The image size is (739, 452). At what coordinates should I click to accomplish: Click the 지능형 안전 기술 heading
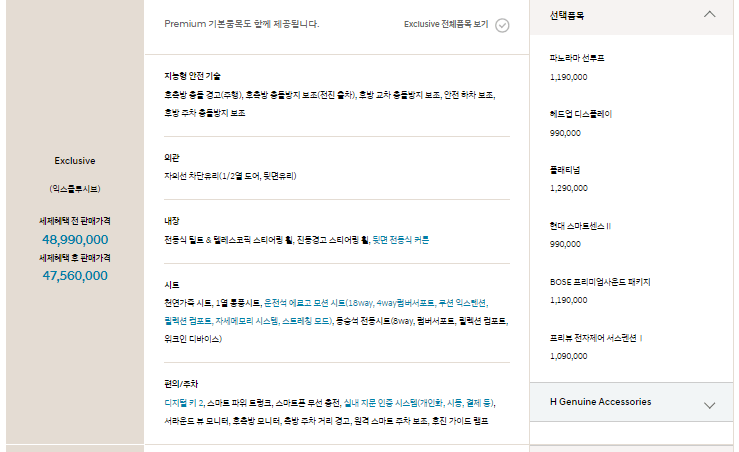pos(192,76)
